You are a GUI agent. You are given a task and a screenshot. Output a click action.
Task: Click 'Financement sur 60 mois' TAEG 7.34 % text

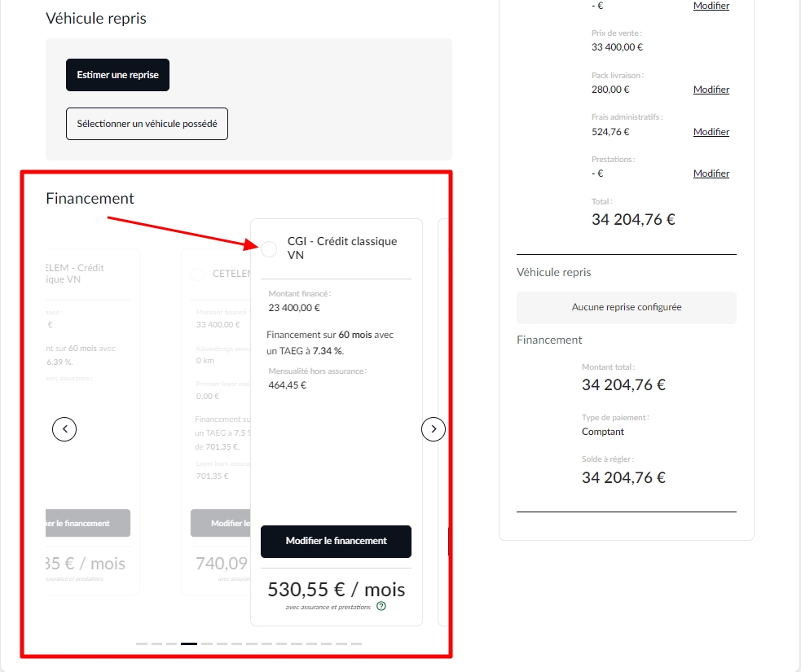[x=330, y=343]
